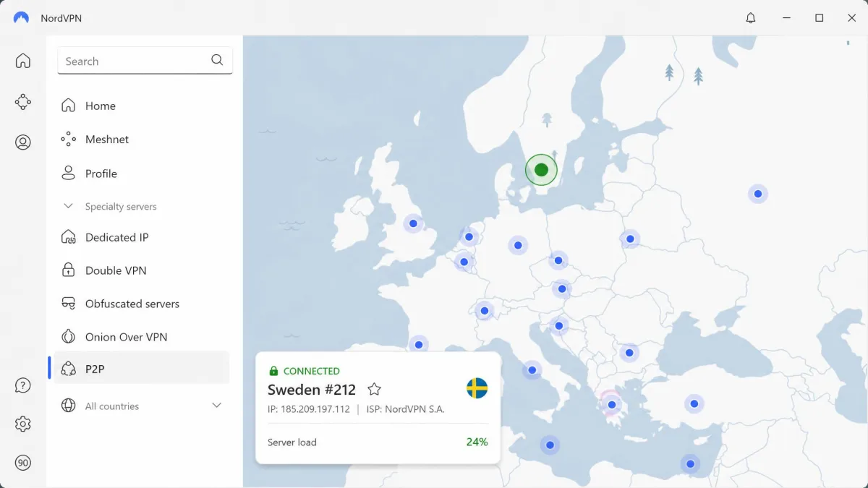
Task: Select Profile in the sidebar list
Action: (x=142, y=174)
